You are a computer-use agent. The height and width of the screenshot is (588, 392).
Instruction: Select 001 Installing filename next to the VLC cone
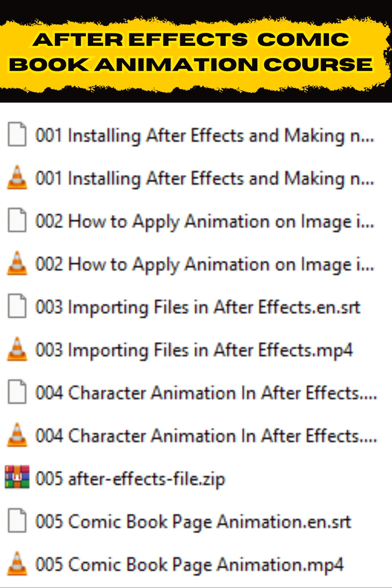(205, 179)
